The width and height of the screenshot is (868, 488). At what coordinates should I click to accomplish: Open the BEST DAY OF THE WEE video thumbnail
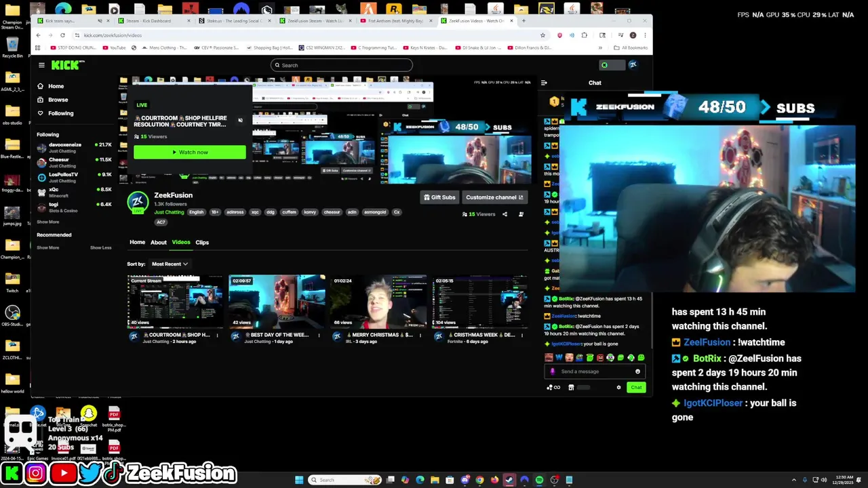277,302
